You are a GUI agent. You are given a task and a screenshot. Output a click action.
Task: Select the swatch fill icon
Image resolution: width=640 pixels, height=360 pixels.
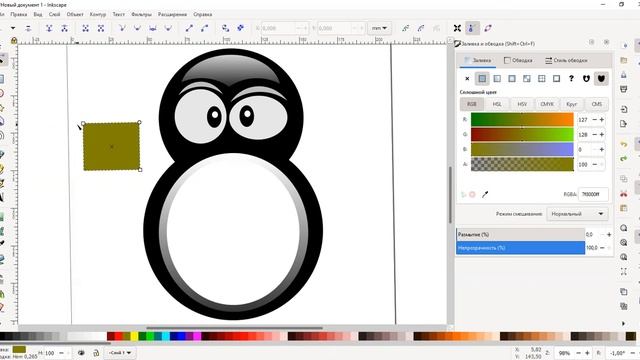(x=556, y=78)
